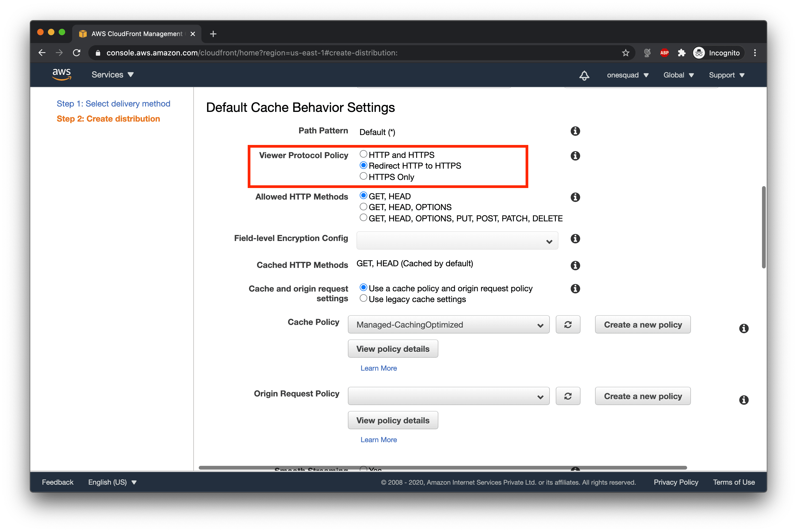Open the Support menu
This screenshot has width=797, height=532.
(726, 75)
